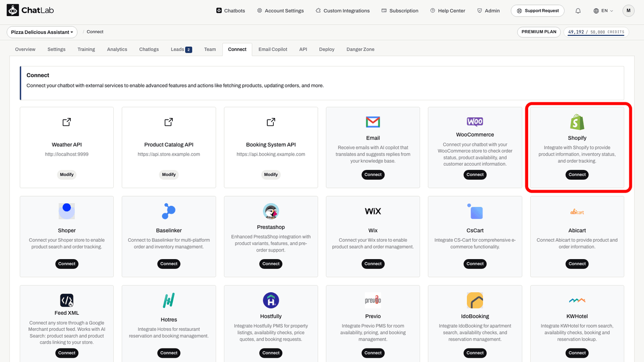The image size is (644, 362).
Task: Open Account Settings in the top navigation
Action: pos(280,11)
